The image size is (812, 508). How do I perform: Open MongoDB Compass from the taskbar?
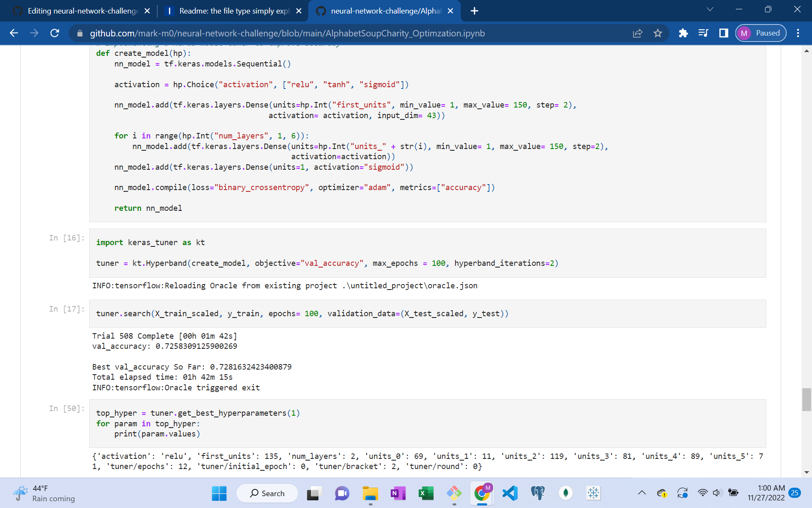pyautogui.click(x=566, y=493)
